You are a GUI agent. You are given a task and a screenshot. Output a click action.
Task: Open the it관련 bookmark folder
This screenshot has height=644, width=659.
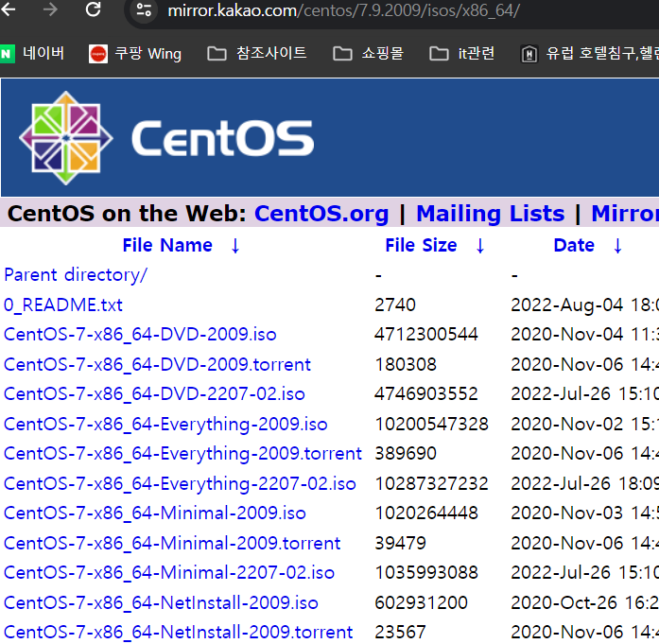(x=462, y=54)
